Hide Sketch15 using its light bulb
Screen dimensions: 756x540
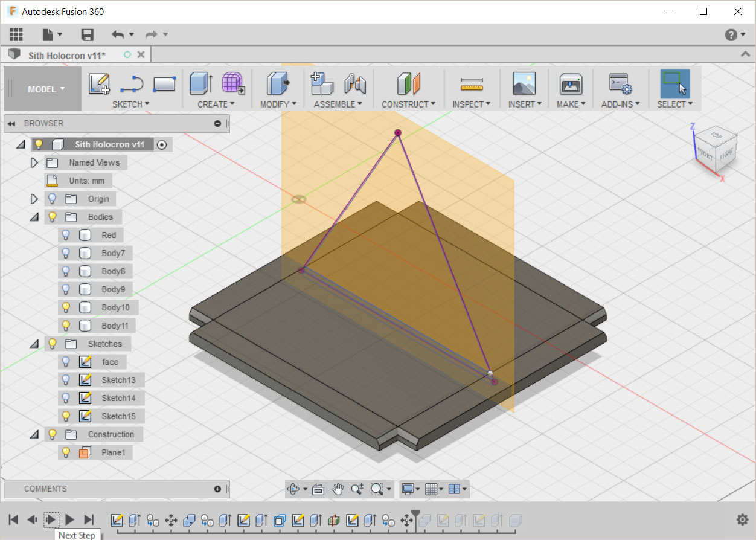pyautogui.click(x=66, y=416)
